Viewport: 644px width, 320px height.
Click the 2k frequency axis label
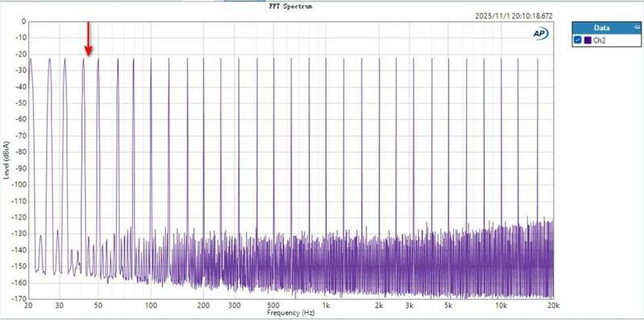click(378, 306)
